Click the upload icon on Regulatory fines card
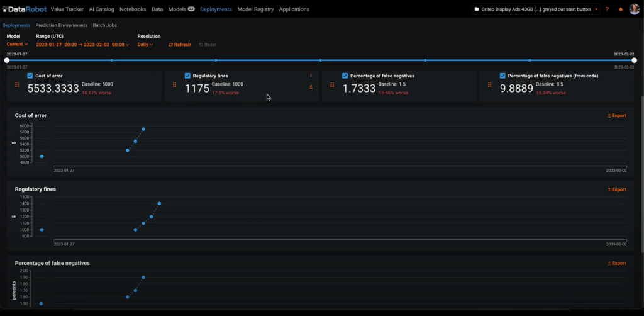The width and height of the screenshot is (644, 316). pyautogui.click(x=311, y=87)
